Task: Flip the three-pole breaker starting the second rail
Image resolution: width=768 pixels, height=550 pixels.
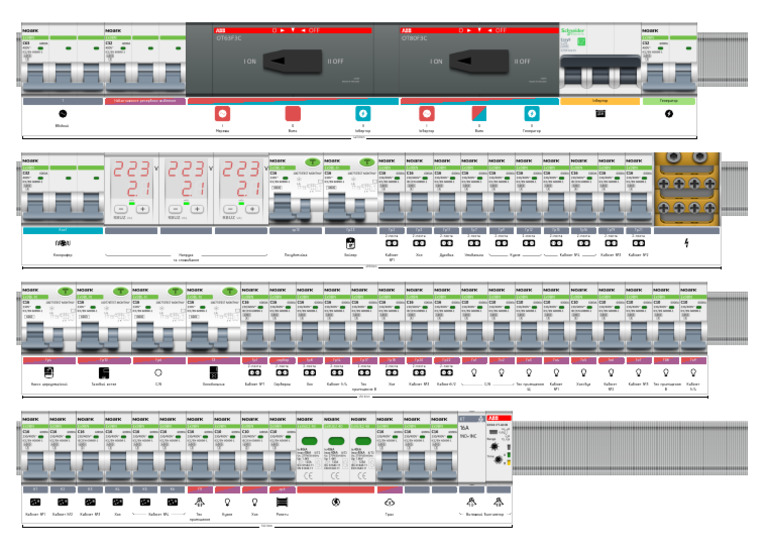Action: [63, 205]
